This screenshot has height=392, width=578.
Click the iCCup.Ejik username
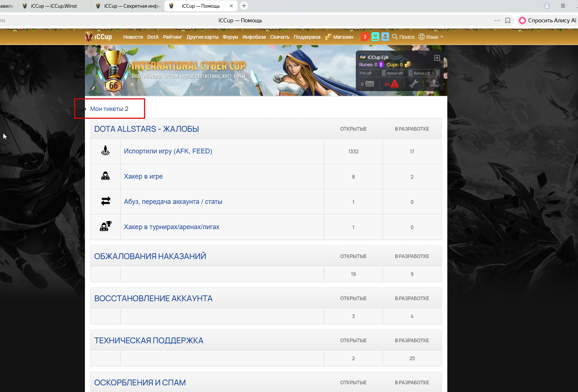[378, 57]
